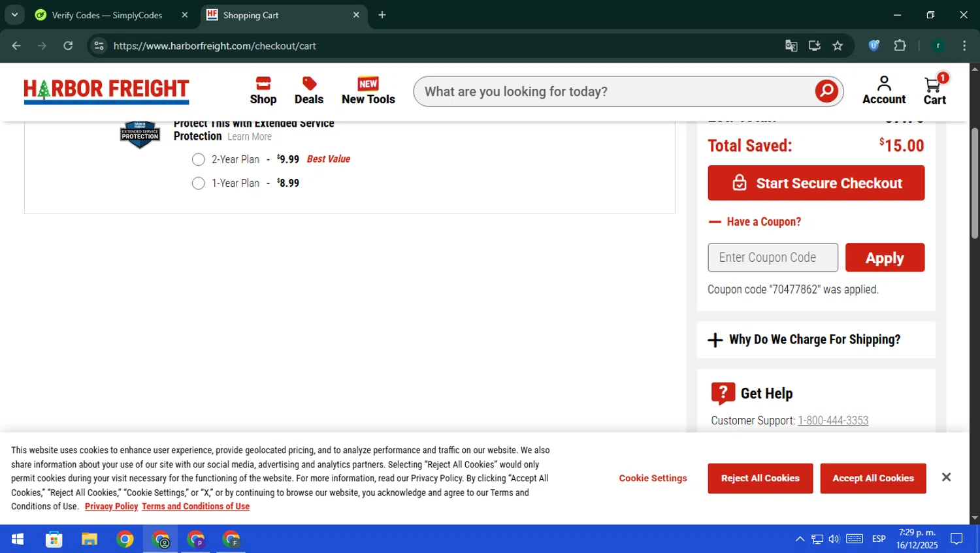
Task: Switch to the Verify Codes SimplyCodes tab
Action: point(106,15)
